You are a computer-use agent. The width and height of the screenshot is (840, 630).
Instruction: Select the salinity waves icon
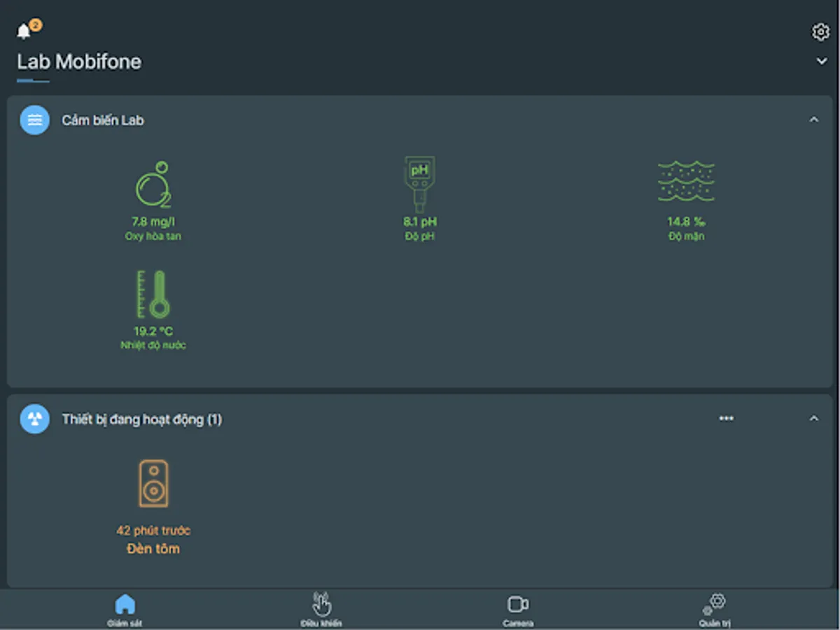(x=686, y=181)
